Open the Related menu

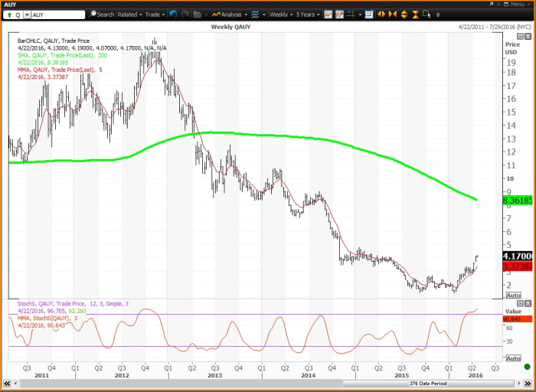(129, 15)
